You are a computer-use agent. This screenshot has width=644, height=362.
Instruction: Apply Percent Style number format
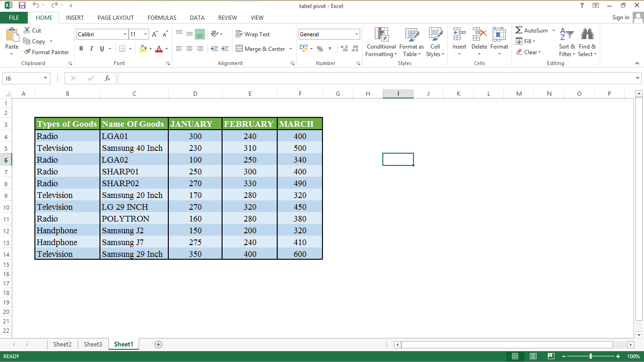coord(320,49)
